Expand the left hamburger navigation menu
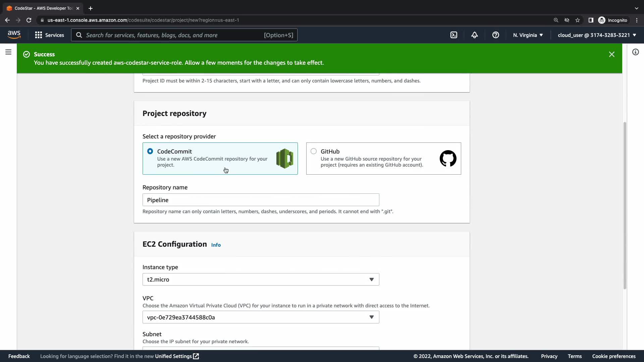 click(8, 52)
